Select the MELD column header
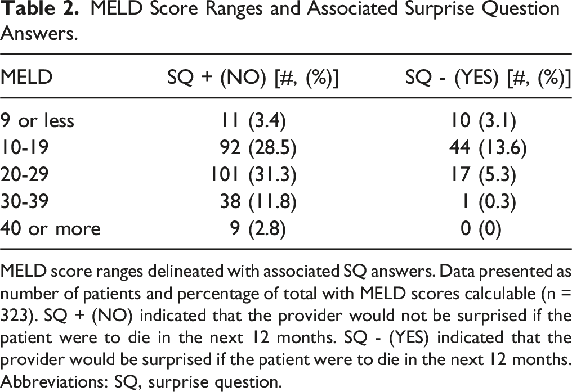The image size is (572, 392). (26, 78)
